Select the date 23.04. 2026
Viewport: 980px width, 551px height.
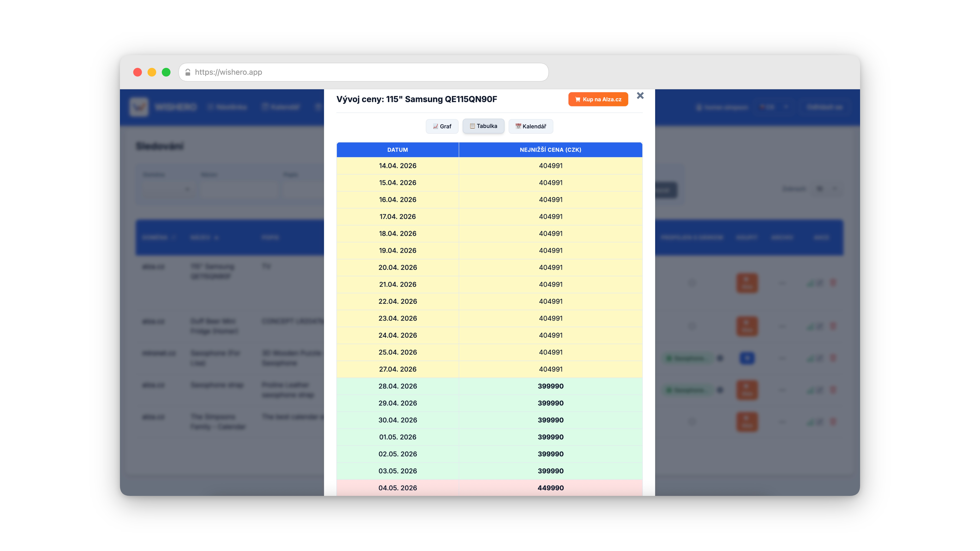tap(398, 318)
